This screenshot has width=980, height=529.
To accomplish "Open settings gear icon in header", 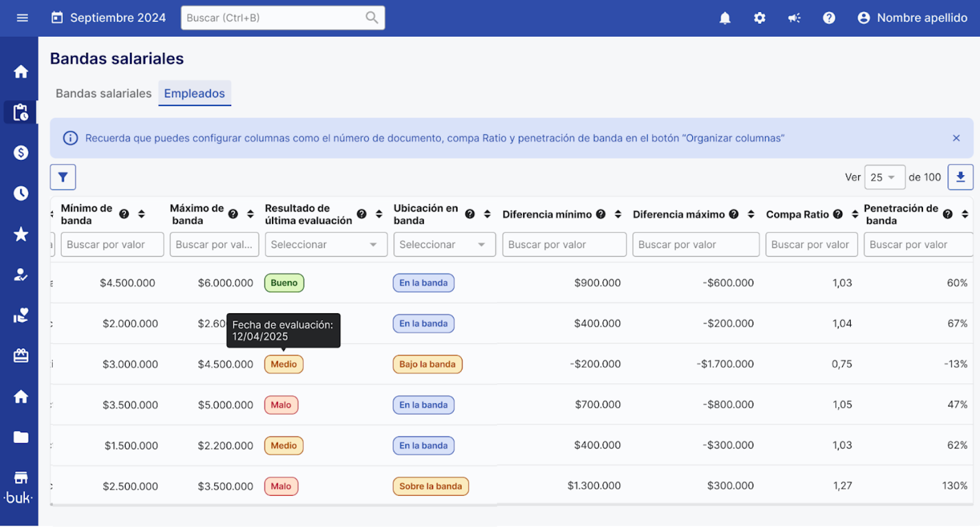I will pos(759,18).
